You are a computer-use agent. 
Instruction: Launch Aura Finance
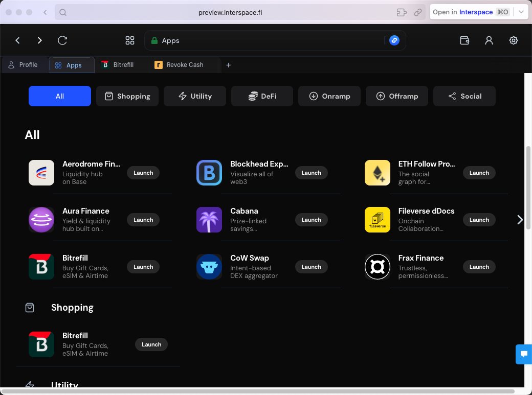(143, 220)
